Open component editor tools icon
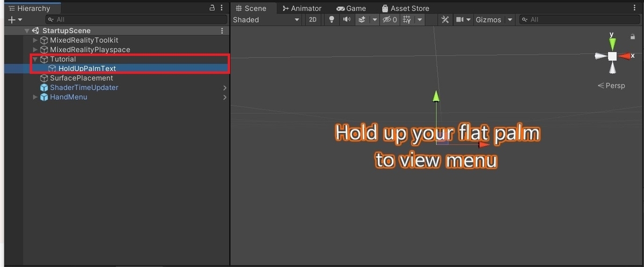644x267 pixels. coord(445,20)
